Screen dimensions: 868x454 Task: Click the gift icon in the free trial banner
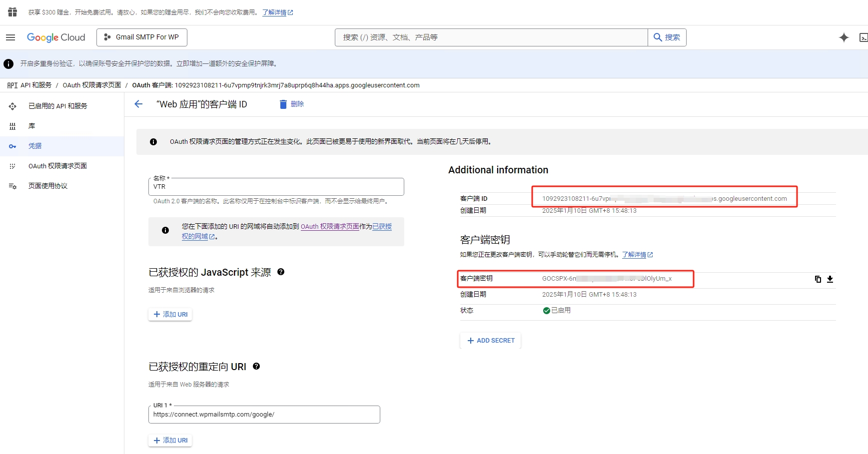(12, 12)
